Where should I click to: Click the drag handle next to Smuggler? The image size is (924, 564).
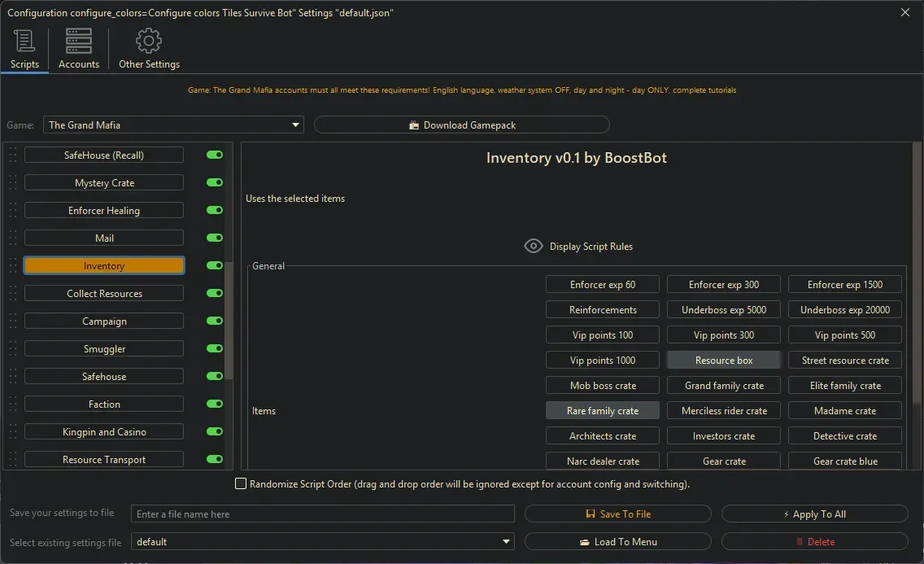click(13, 349)
